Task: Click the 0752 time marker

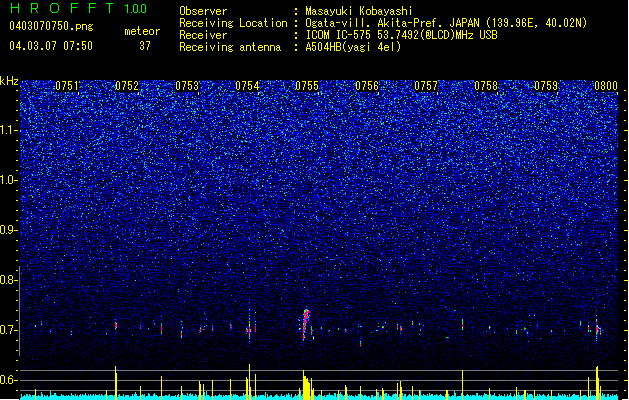Action: point(127,86)
